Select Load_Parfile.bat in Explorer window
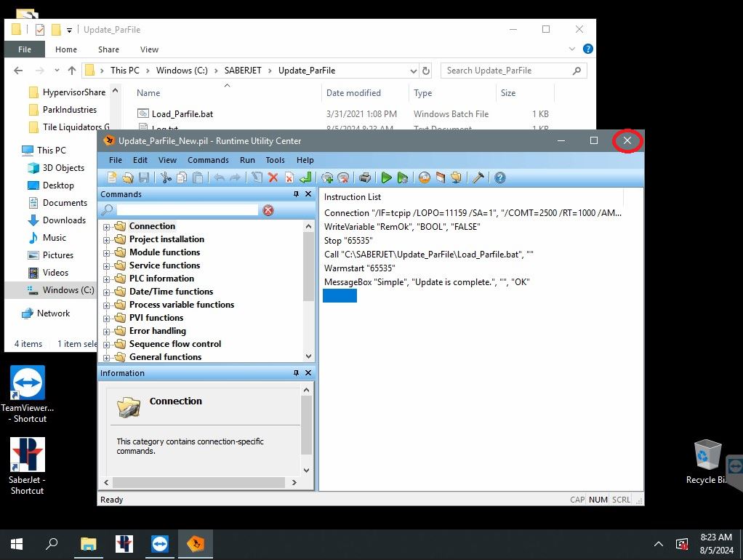The width and height of the screenshot is (743, 560). tap(182, 113)
